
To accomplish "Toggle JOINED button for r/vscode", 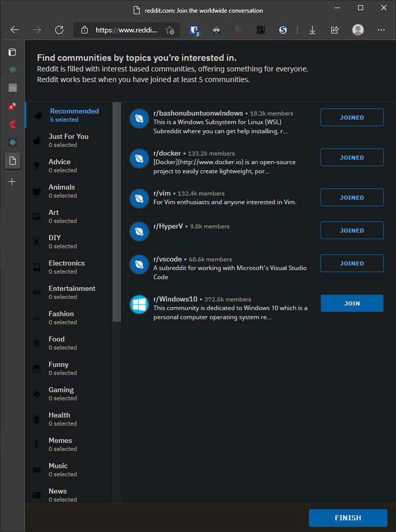I will (x=352, y=263).
